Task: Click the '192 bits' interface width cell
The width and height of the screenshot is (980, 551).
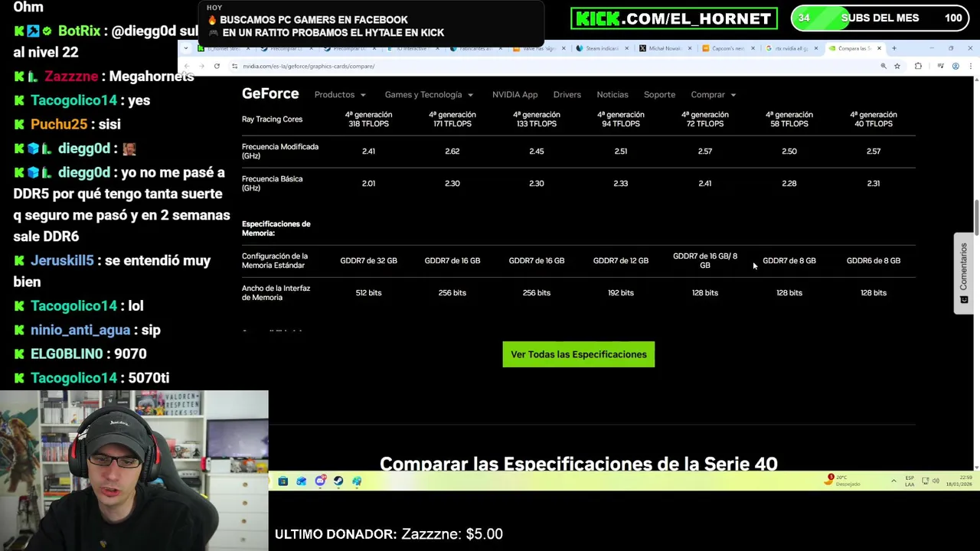Action: point(621,293)
